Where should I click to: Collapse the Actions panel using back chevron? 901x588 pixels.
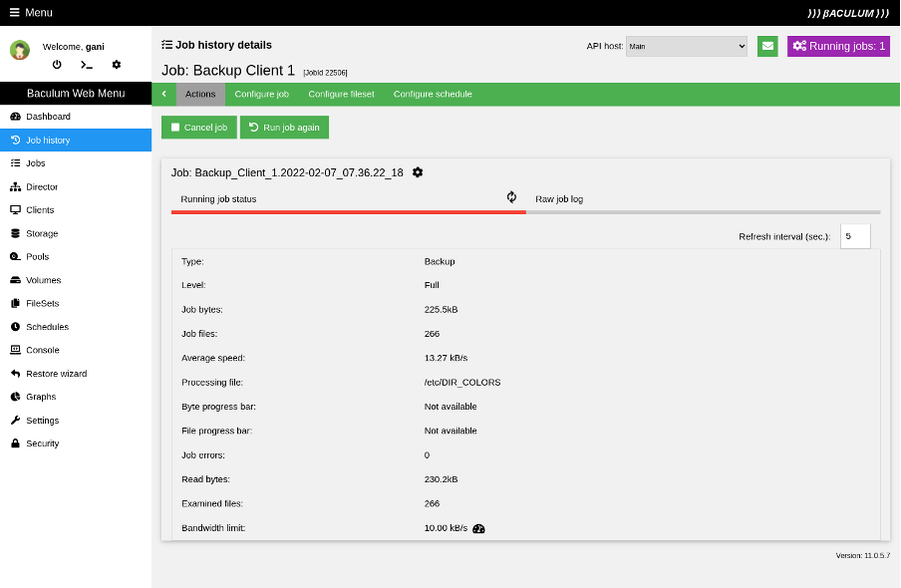(164, 94)
